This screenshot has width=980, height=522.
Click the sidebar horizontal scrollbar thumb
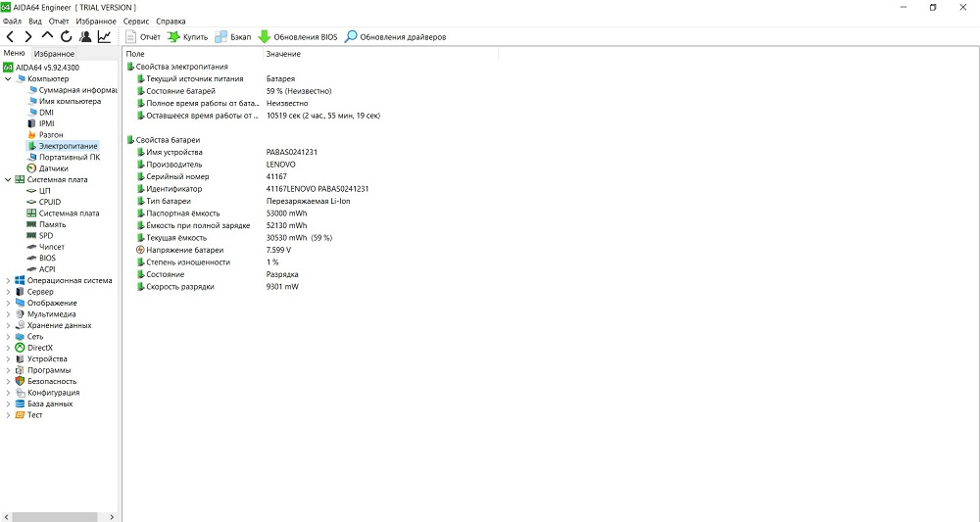pyautogui.click(x=54, y=517)
